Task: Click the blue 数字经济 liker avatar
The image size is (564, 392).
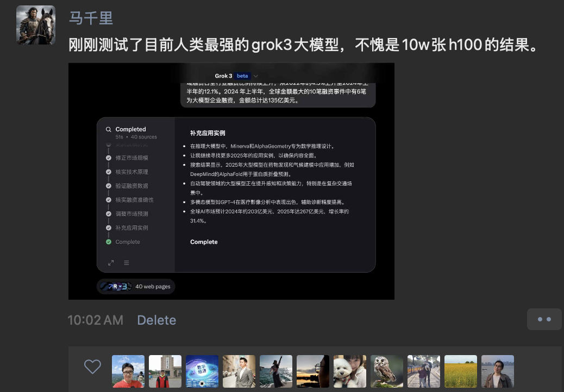Action: pos(202,371)
